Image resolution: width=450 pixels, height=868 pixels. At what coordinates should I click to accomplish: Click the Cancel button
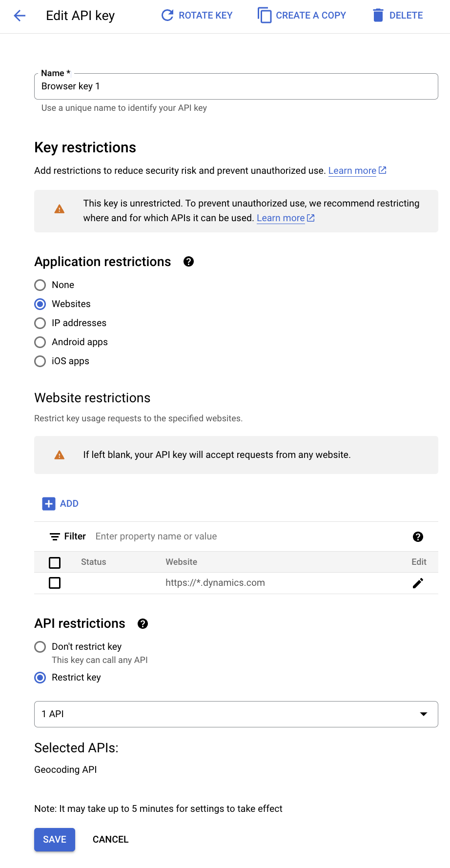pos(111,840)
